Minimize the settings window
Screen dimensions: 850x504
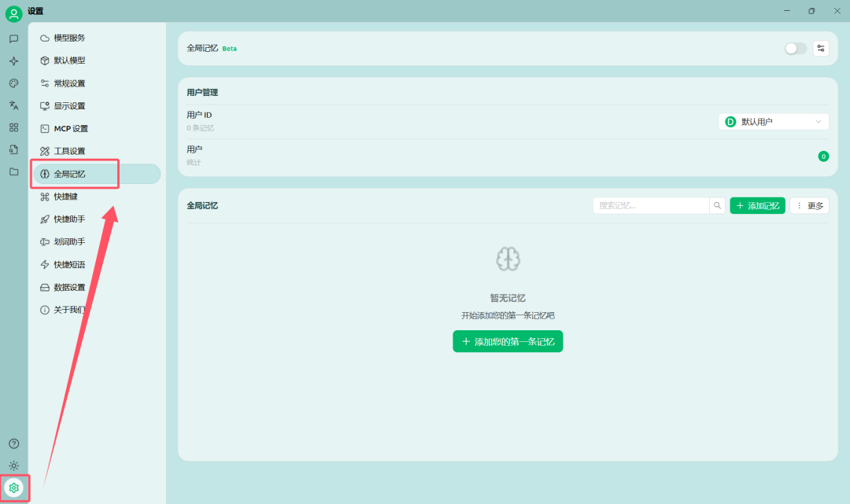(x=786, y=11)
